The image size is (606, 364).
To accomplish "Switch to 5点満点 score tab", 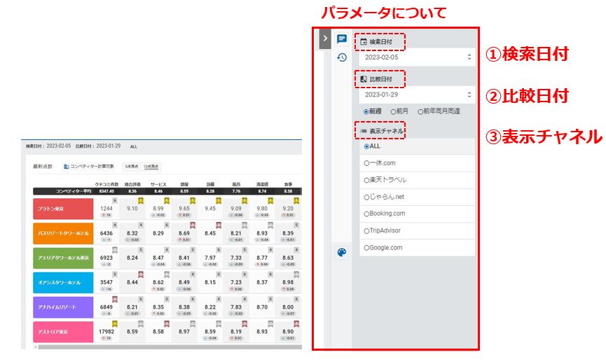I will click(x=131, y=167).
